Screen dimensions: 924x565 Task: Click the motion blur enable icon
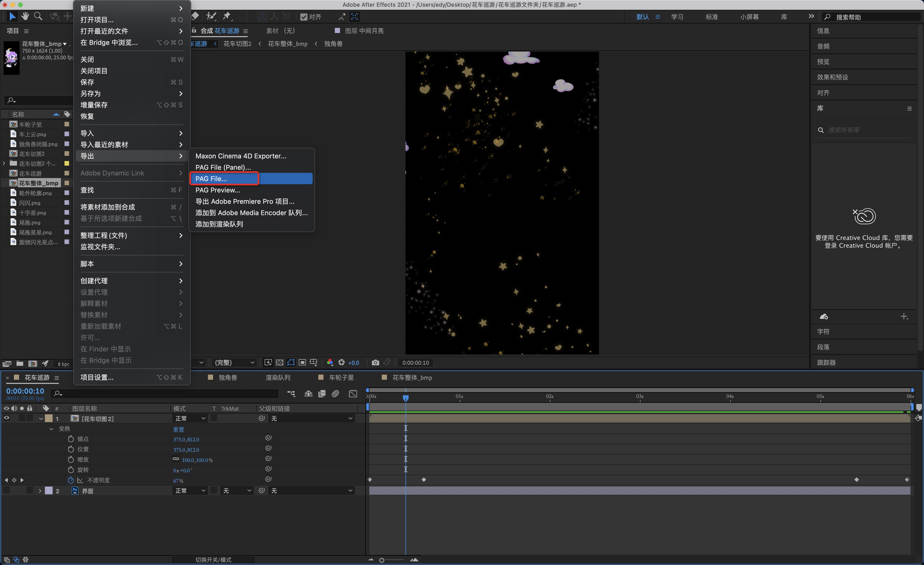point(336,393)
